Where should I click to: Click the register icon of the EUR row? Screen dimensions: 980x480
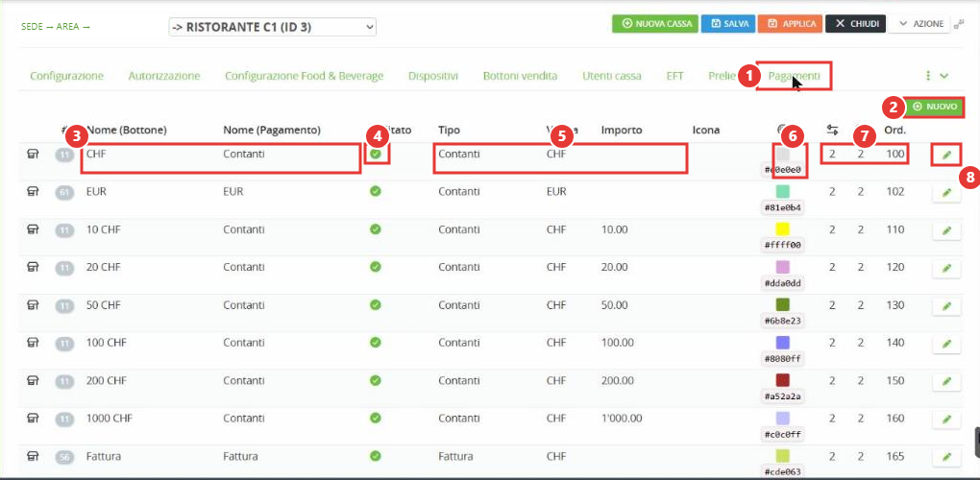point(33,192)
